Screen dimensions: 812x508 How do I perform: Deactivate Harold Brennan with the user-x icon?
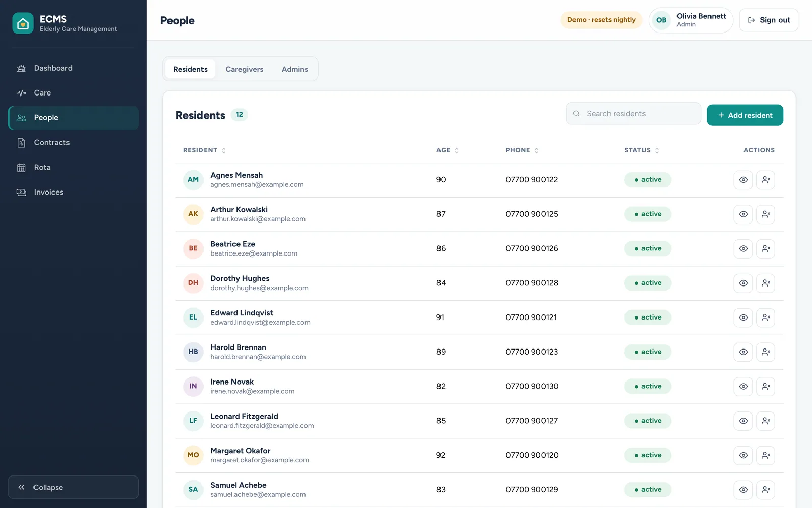point(766,352)
